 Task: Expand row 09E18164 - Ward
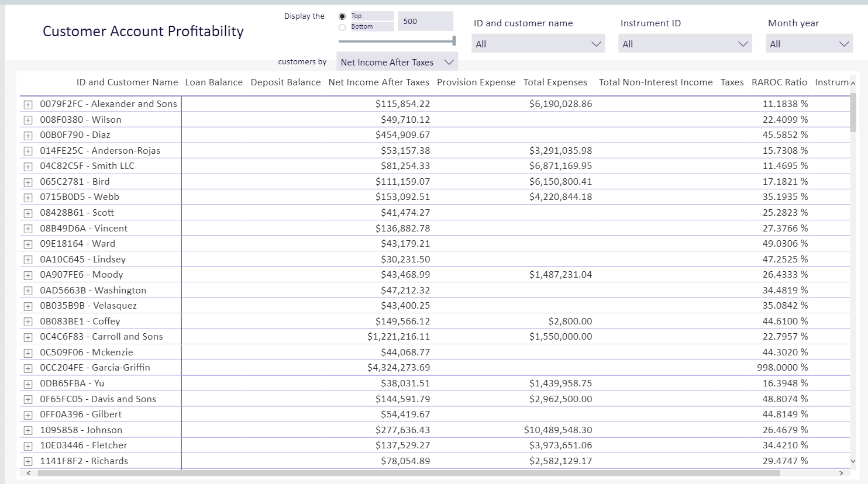pos(27,244)
